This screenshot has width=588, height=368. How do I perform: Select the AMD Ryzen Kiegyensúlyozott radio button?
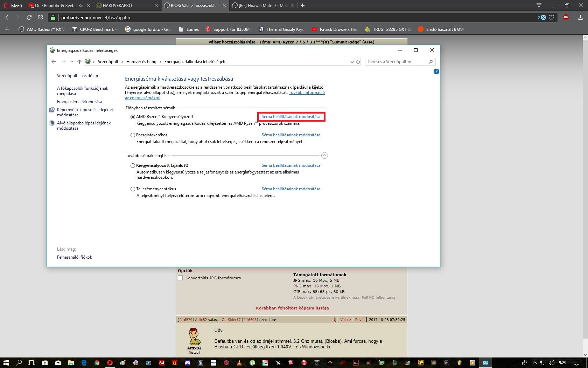pyautogui.click(x=133, y=117)
